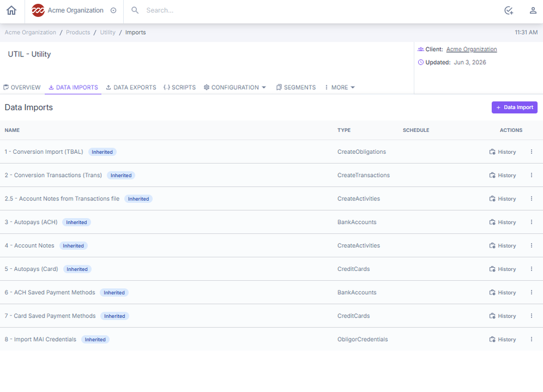Click '6 - ACH Saved Payment Methods' name
The width and height of the screenshot is (543, 392).
[x=50, y=292]
